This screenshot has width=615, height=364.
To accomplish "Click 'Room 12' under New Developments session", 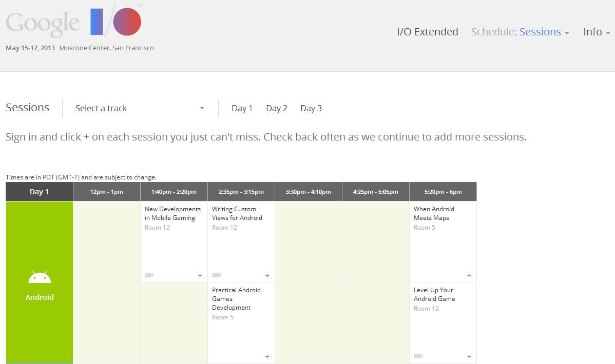I will pyautogui.click(x=157, y=228).
